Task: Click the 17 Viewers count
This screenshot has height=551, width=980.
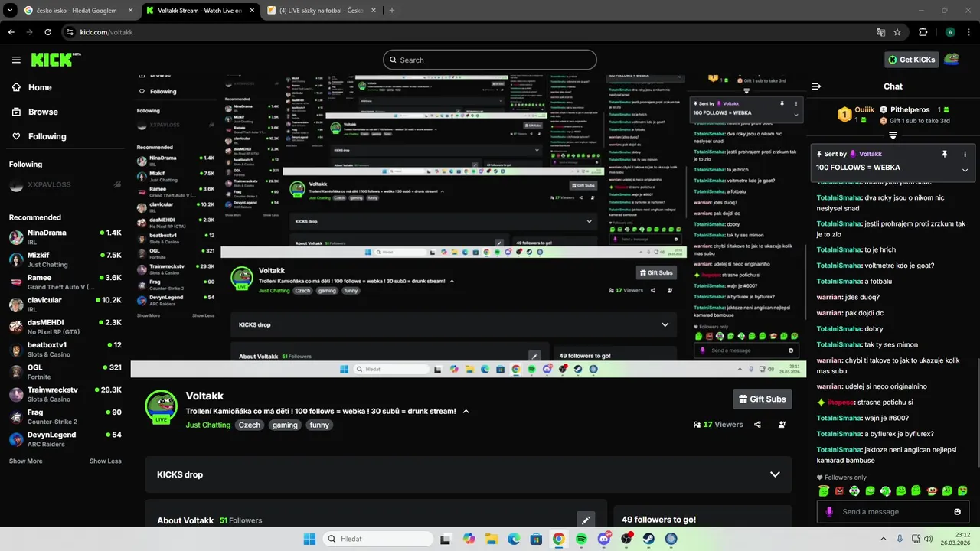Action: tap(718, 425)
